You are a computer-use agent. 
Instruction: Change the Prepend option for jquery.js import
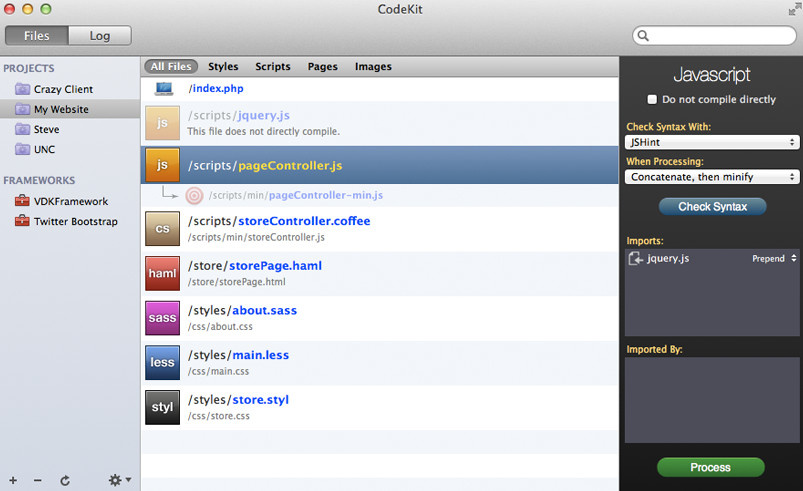coord(774,259)
